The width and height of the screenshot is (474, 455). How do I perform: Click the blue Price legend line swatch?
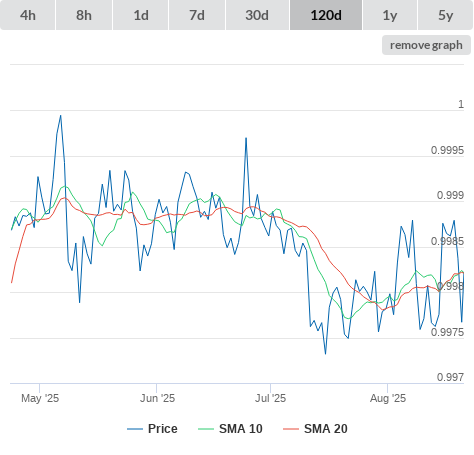(x=135, y=429)
